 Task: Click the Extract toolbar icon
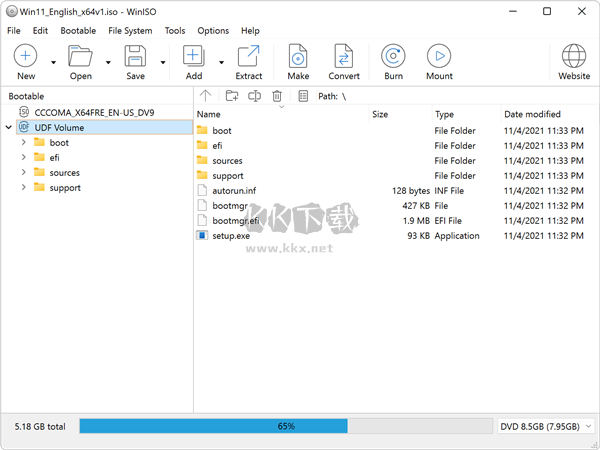click(x=249, y=56)
